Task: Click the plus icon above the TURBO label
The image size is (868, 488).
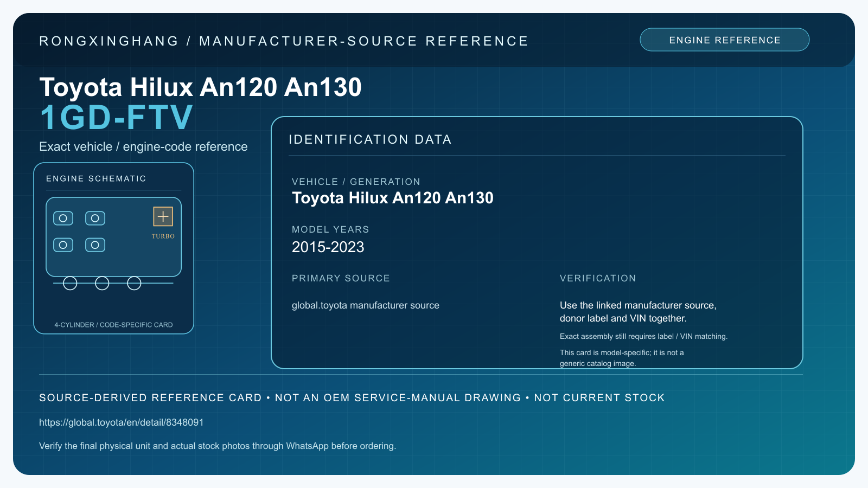Action: [x=163, y=216]
